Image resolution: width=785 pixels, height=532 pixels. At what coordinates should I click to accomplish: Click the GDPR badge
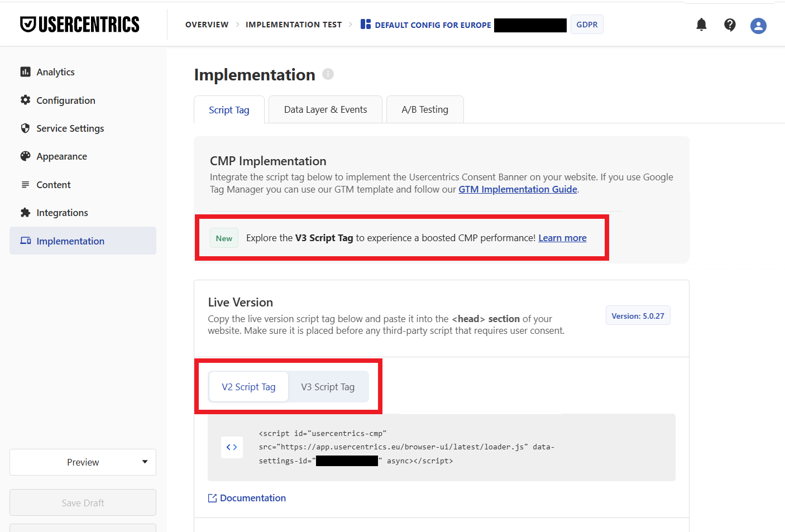[x=587, y=25]
